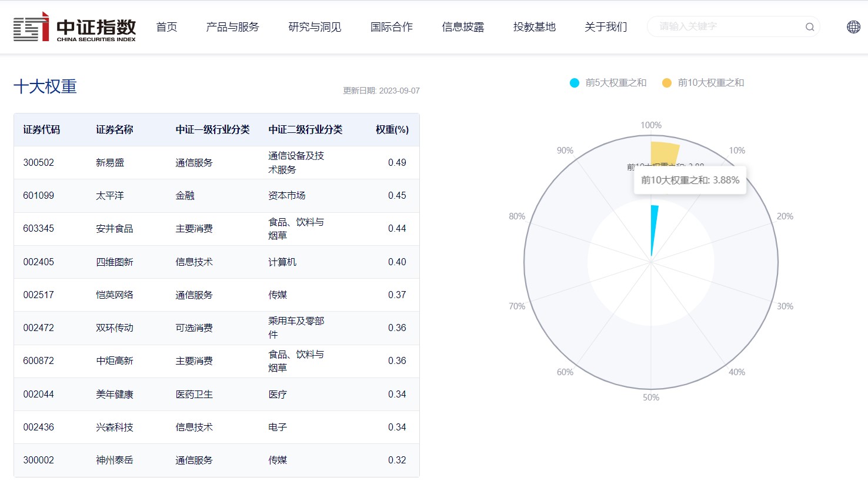The width and height of the screenshot is (868, 491).
Task: Open the 产品与服务 menu
Action: pyautogui.click(x=232, y=27)
